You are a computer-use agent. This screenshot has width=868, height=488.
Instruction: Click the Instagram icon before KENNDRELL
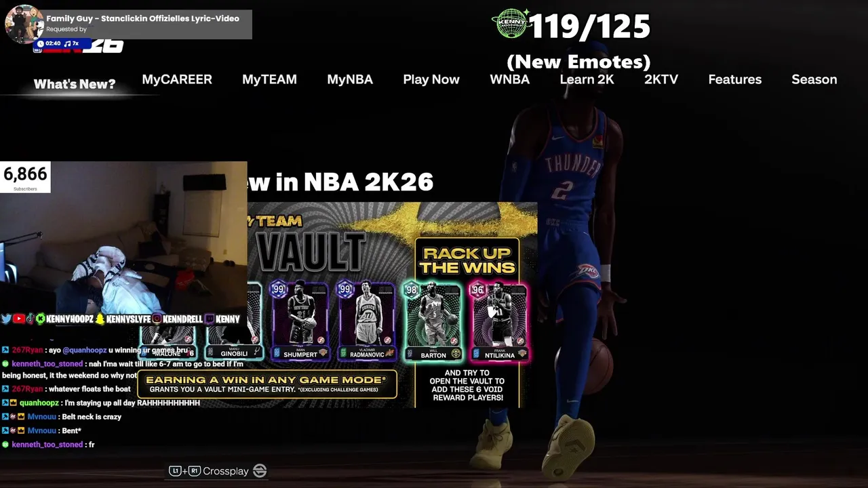pyautogui.click(x=157, y=319)
